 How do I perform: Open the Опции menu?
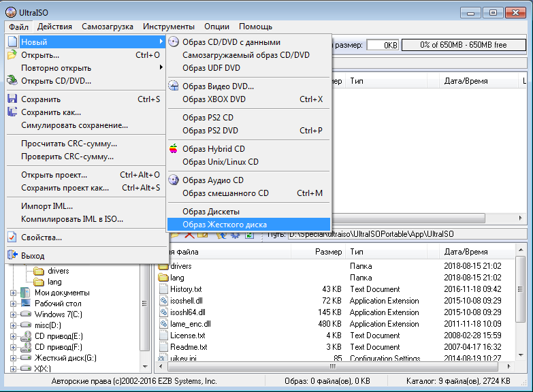[x=216, y=27]
